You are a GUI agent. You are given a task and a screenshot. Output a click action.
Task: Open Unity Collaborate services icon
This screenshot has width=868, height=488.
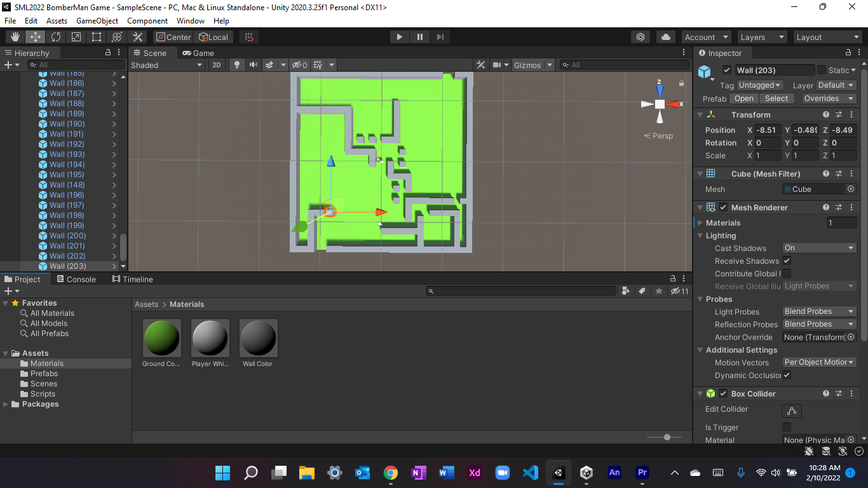tap(641, 37)
